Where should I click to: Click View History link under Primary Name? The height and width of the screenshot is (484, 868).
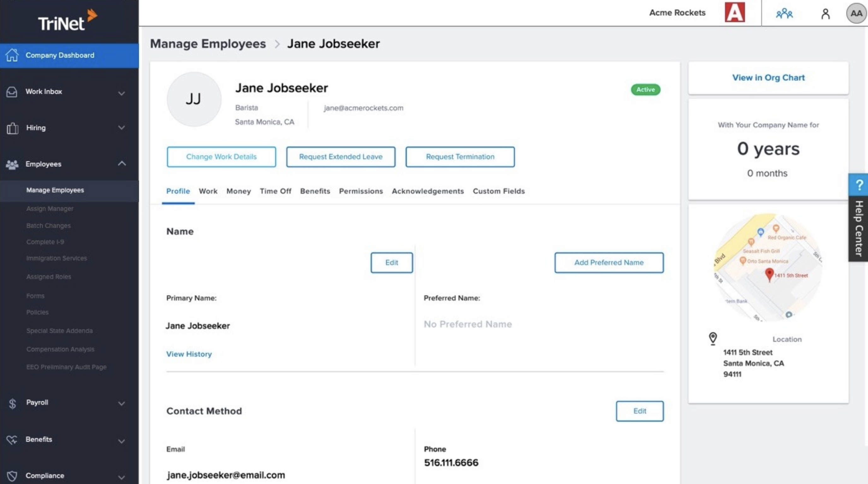click(x=188, y=353)
